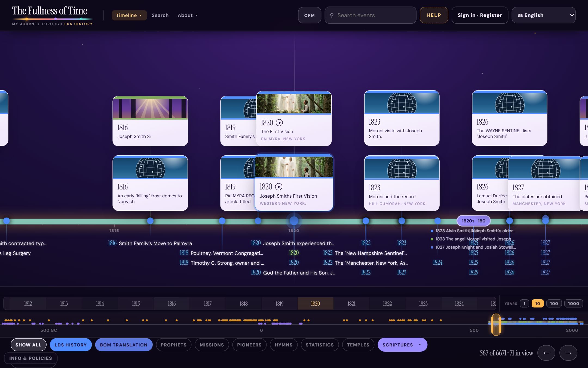Open Timothy C. Strong, owner and… event

click(x=222, y=263)
